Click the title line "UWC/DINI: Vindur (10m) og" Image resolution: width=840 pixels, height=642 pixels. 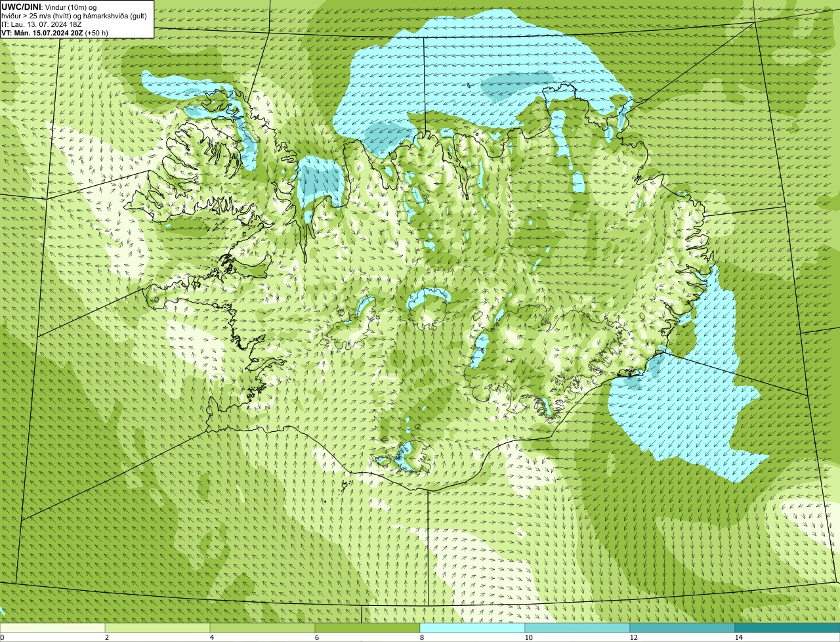[49, 7]
